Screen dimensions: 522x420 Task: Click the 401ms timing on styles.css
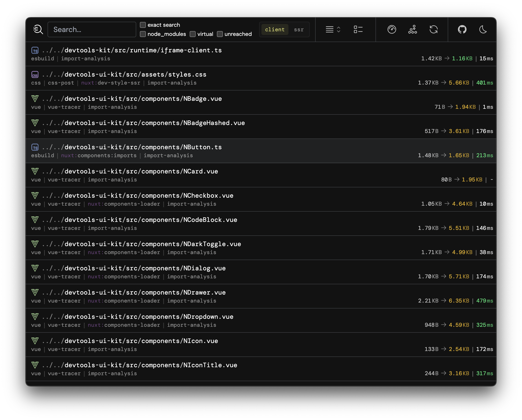coord(485,83)
